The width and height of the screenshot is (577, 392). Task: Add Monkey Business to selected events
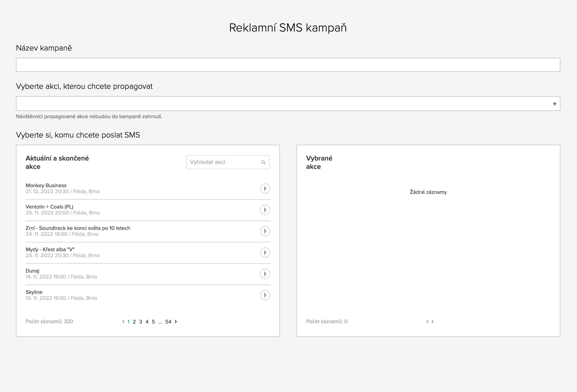265,188
